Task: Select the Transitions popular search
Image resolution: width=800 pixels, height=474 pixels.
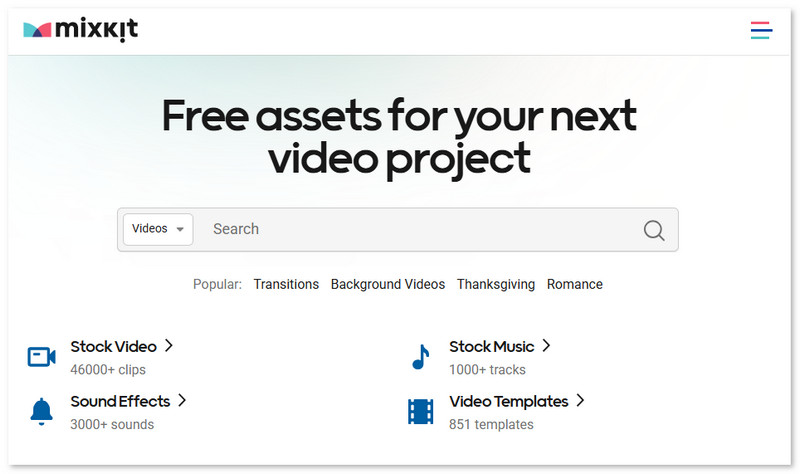Action: pyautogui.click(x=286, y=284)
